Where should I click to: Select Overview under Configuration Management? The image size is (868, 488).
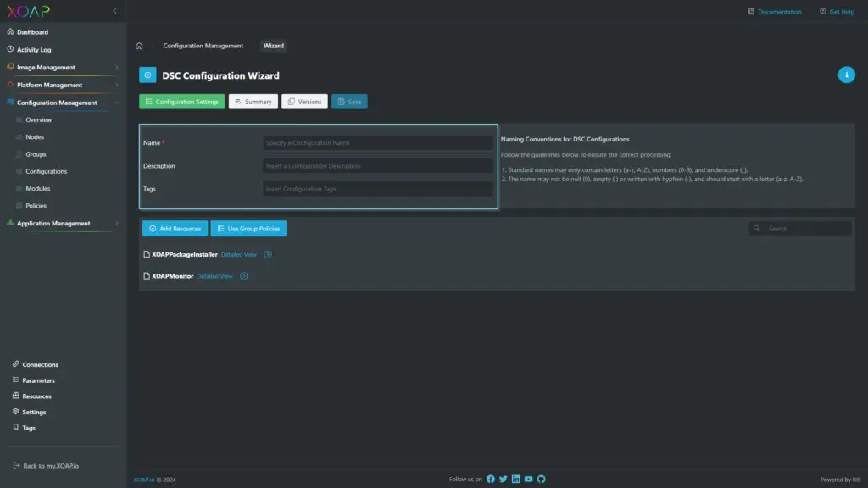coord(38,120)
